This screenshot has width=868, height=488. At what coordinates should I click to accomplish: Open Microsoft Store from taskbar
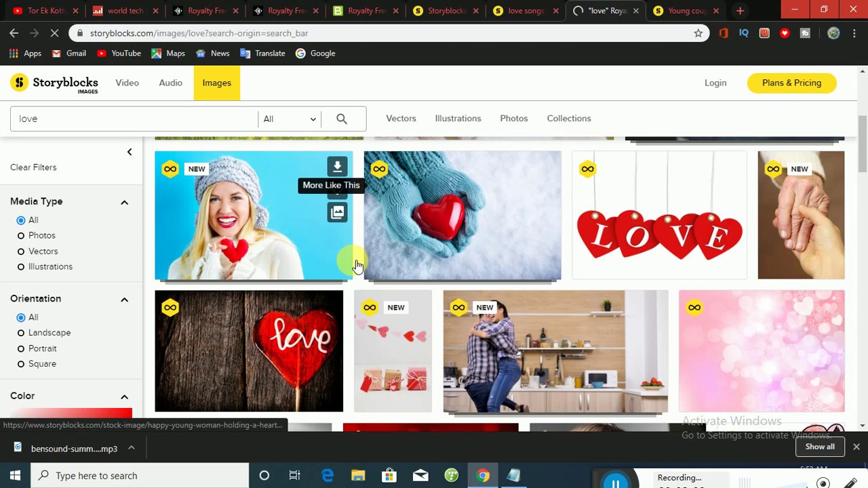click(389, 476)
